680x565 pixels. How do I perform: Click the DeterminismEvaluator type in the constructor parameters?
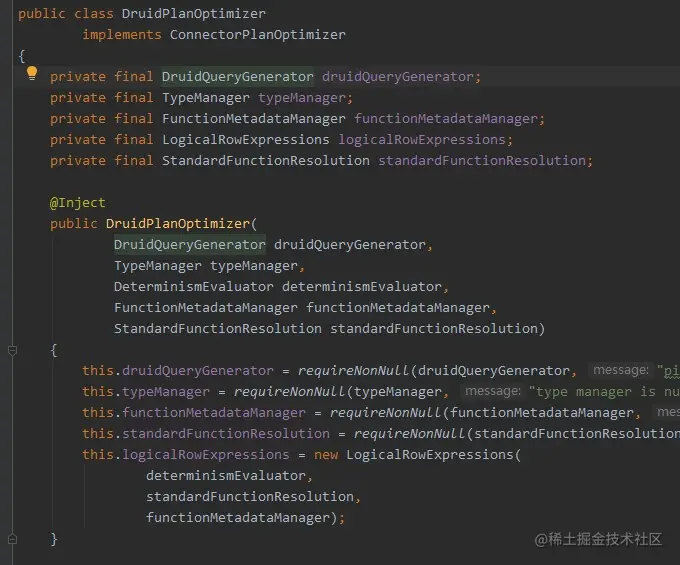coord(194,287)
